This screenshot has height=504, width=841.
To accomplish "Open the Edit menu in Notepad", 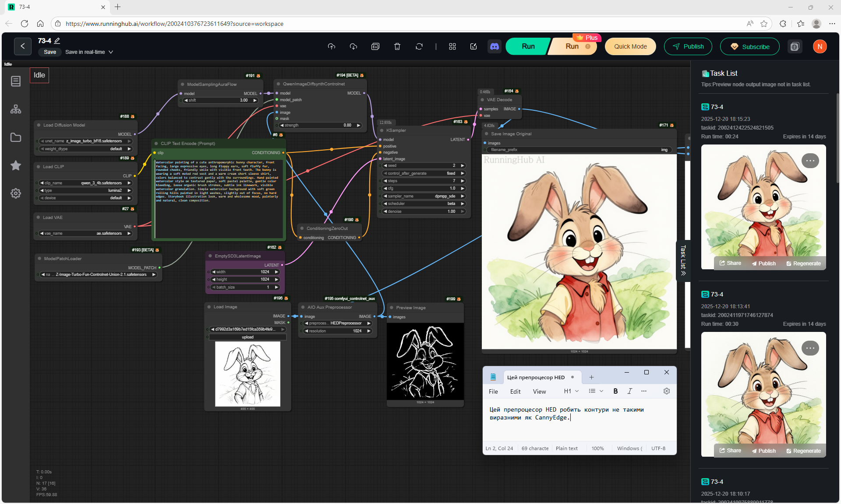I will click(515, 391).
